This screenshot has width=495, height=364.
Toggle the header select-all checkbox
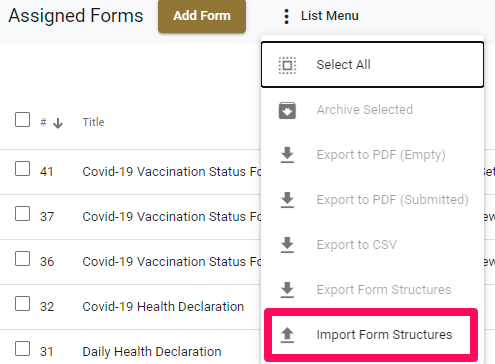coord(22,120)
